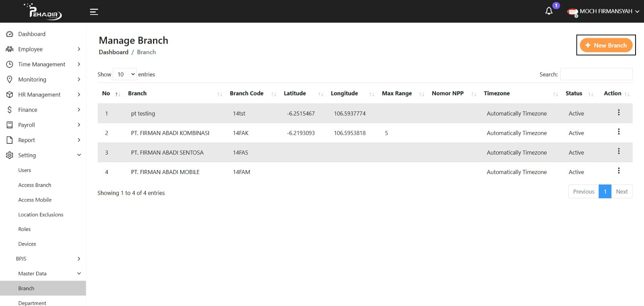Open Access Mobile menu item
Viewport: 644px width, 306px height.
point(35,200)
